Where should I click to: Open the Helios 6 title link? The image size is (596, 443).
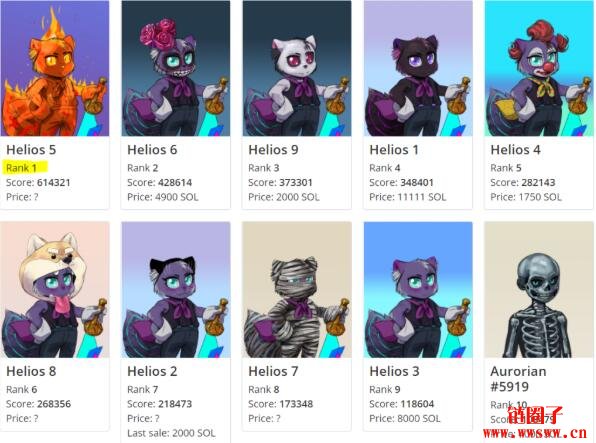(152, 150)
